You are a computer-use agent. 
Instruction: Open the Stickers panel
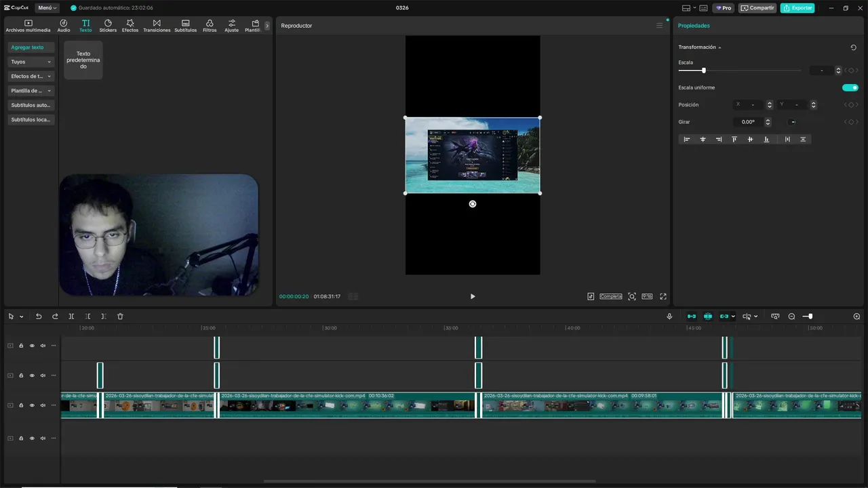[x=108, y=26]
